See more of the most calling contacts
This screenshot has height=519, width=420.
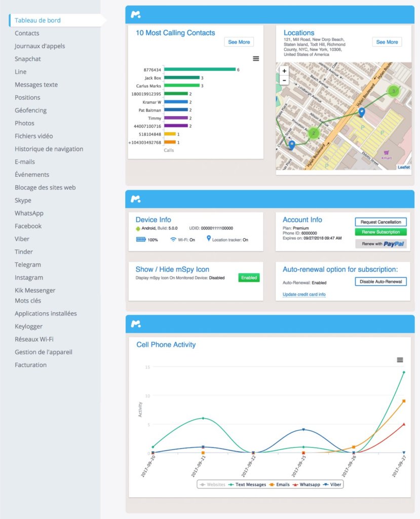[x=239, y=42]
